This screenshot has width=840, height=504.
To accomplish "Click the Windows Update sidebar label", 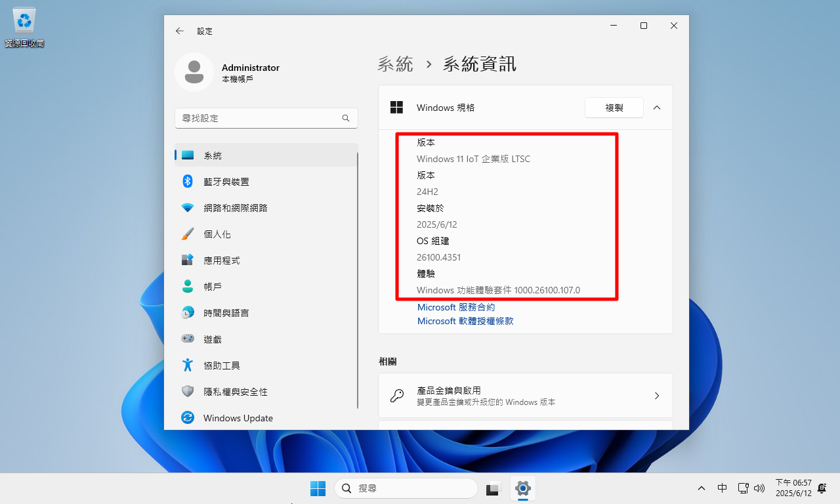I will [x=238, y=418].
